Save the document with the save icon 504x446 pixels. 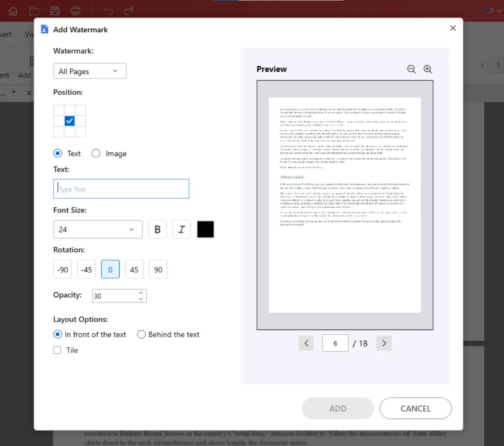pos(55,10)
